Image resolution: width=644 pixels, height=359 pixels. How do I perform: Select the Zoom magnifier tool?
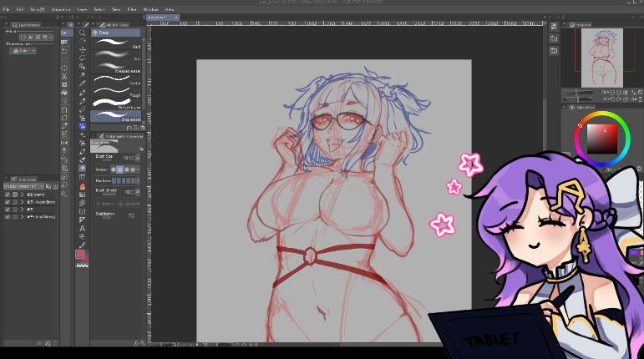tap(82, 33)
